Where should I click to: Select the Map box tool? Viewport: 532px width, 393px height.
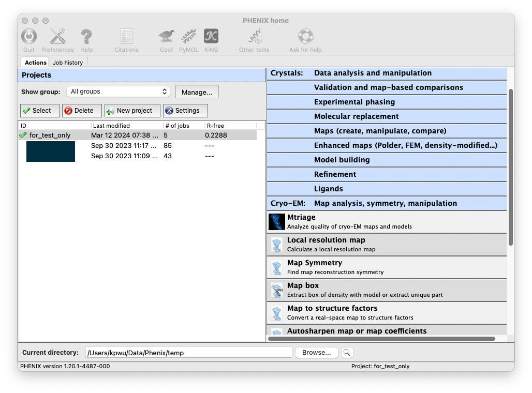[362, 290]
